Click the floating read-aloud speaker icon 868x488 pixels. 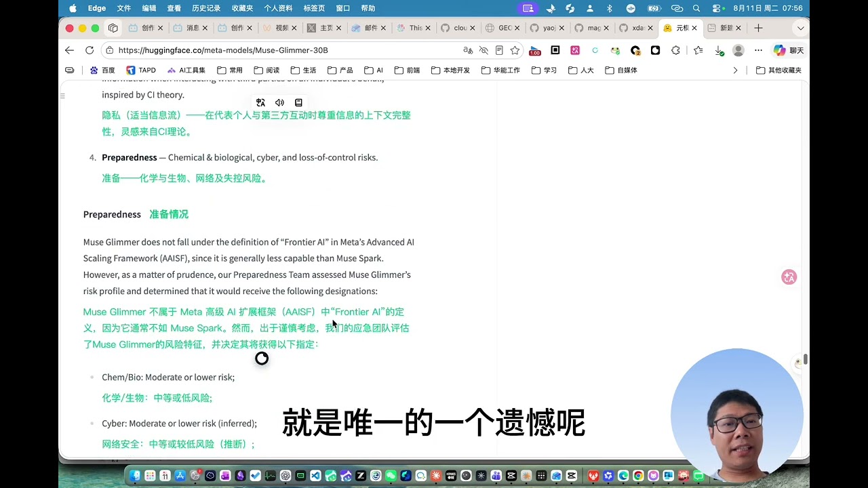coord(279,102)
